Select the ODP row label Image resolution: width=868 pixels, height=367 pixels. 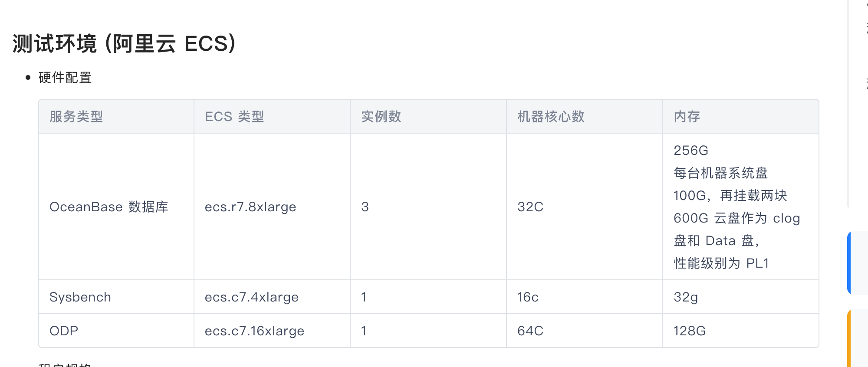pos(64,331)
